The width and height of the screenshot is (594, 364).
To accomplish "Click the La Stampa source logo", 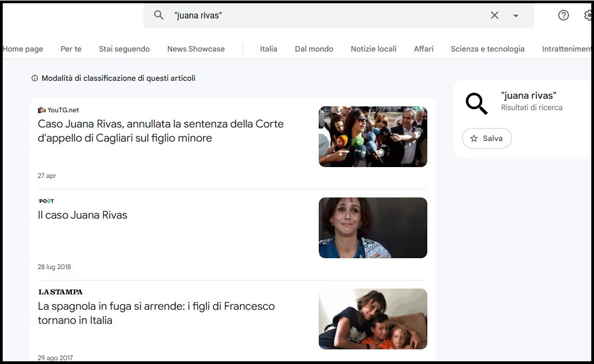I will (60, 292).
